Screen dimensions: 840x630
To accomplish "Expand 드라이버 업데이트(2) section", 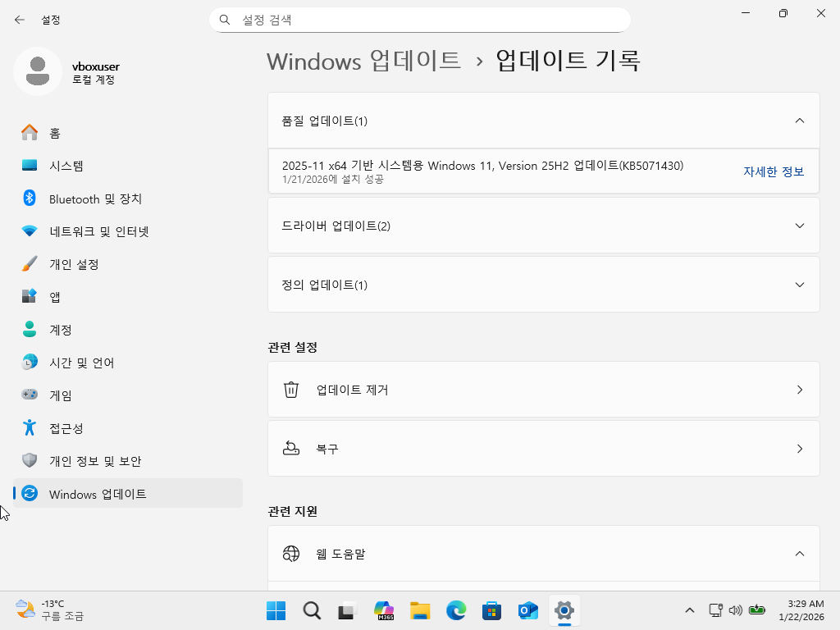I will [544, 226].
